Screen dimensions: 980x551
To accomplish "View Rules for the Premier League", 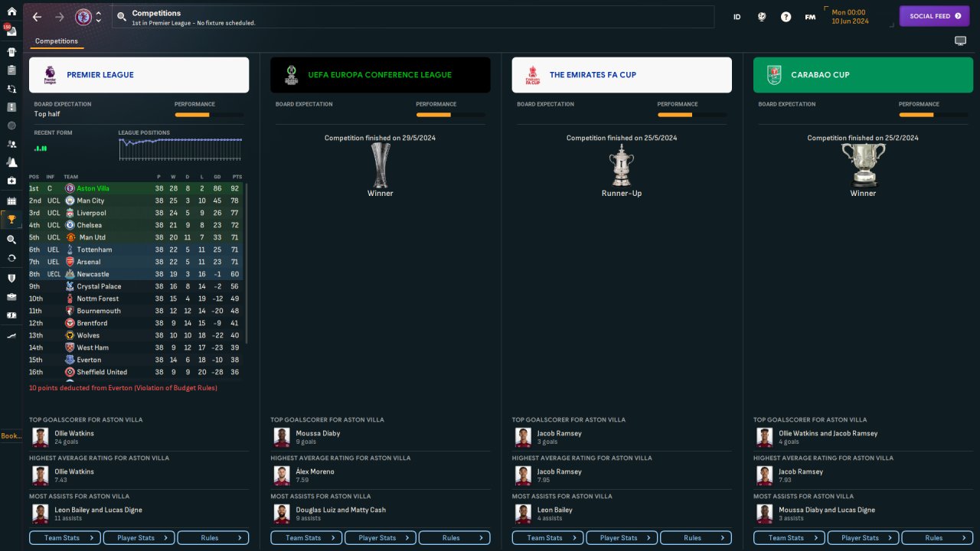I will (x=213, y=538).
